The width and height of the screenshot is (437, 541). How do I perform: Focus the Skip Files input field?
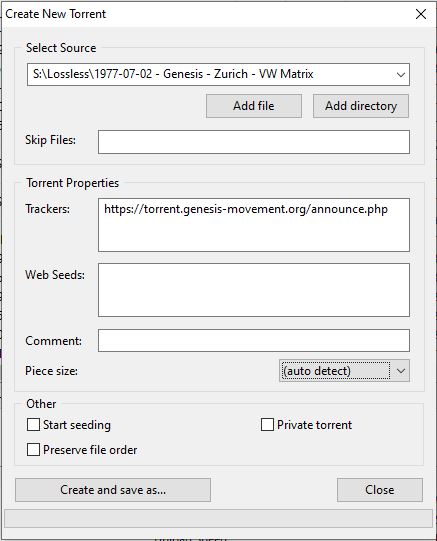click(x=254, y=142)
